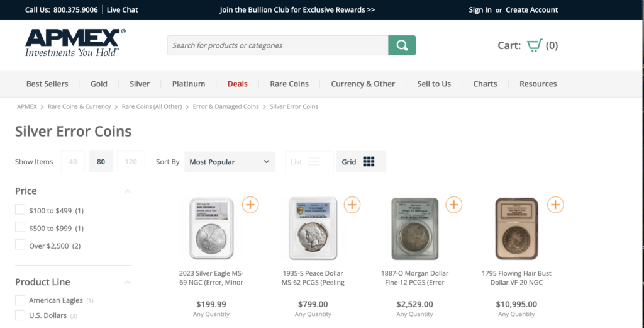Go to the APMEX logo homepage
The height and width of the screenshot is (328, 644).
pyautogui.click(x=75, y=43)
